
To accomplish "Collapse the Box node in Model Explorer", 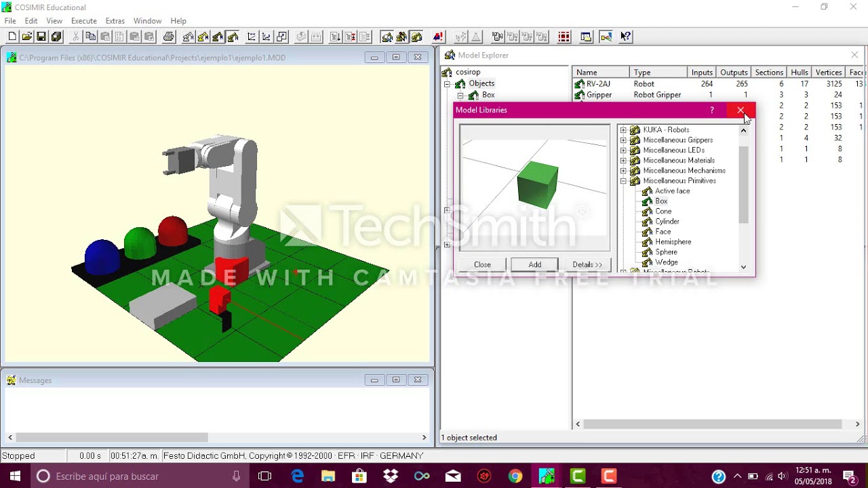I will click(460, 96).
